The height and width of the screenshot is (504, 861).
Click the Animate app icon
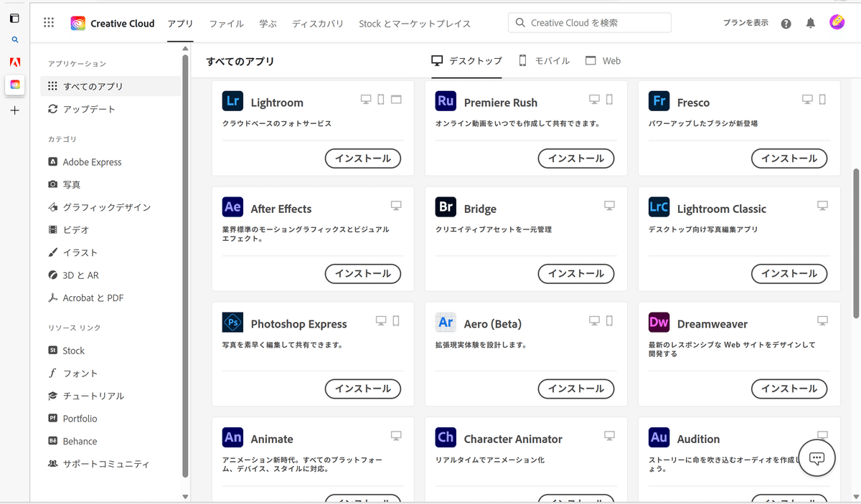click(x=233, y=437)
